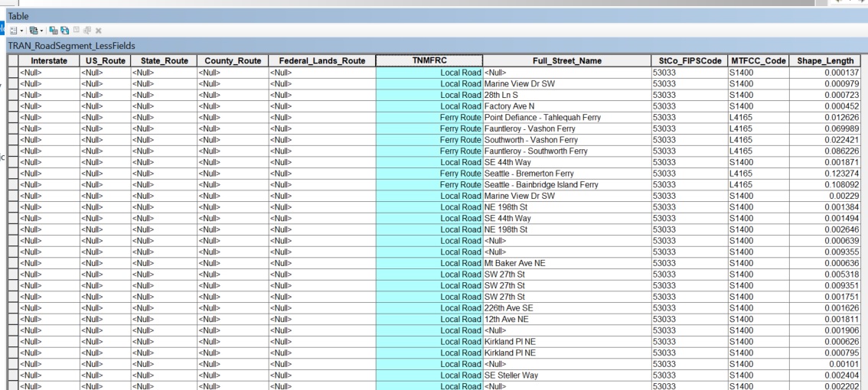Screen dimensions: 868x390
Task: Click the Clear Selection icon
Action: 77,31
